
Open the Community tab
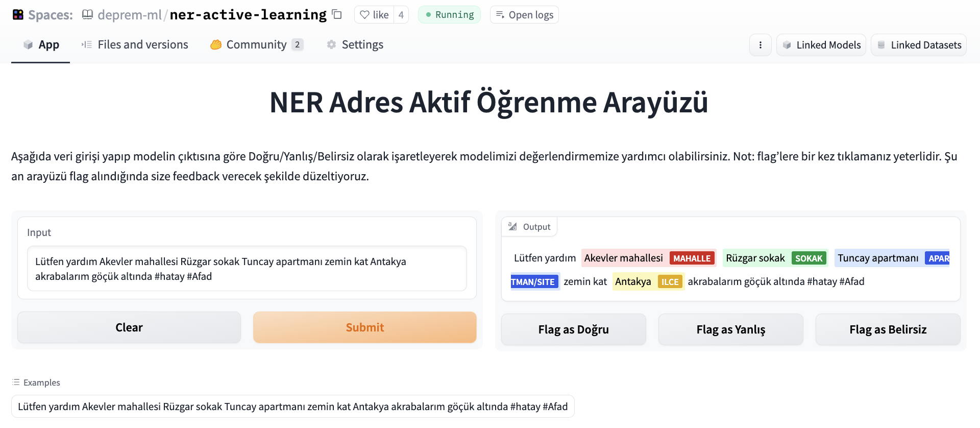click(256, 45)
